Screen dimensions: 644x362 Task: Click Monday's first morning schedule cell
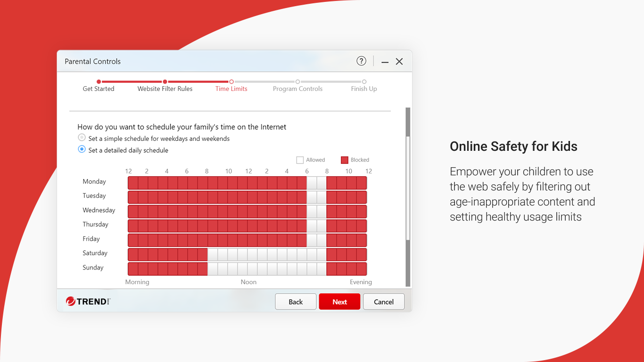click(132, 183)
